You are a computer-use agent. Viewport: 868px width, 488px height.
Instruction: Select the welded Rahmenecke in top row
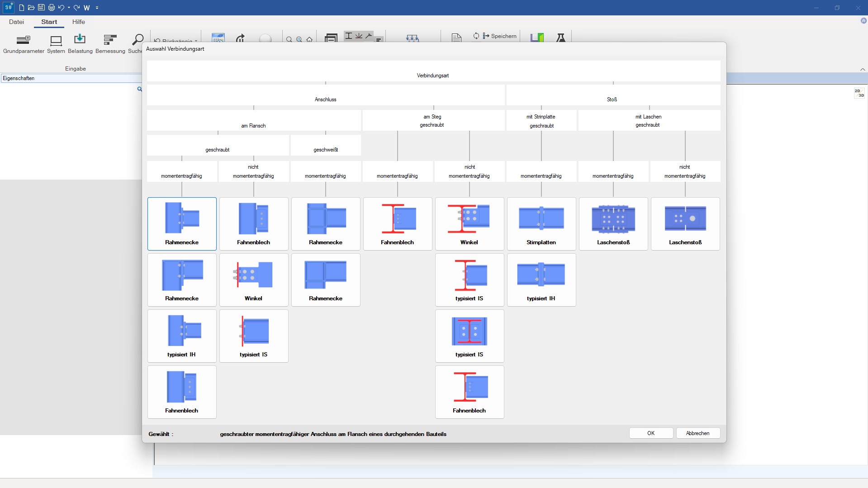[326, 223]
